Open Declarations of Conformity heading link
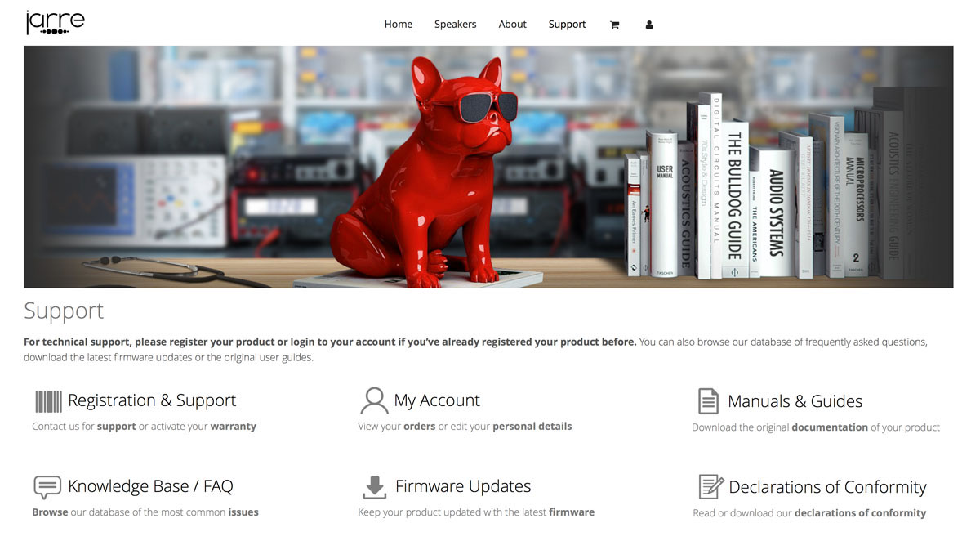980x550 pixels. point(827,487)
